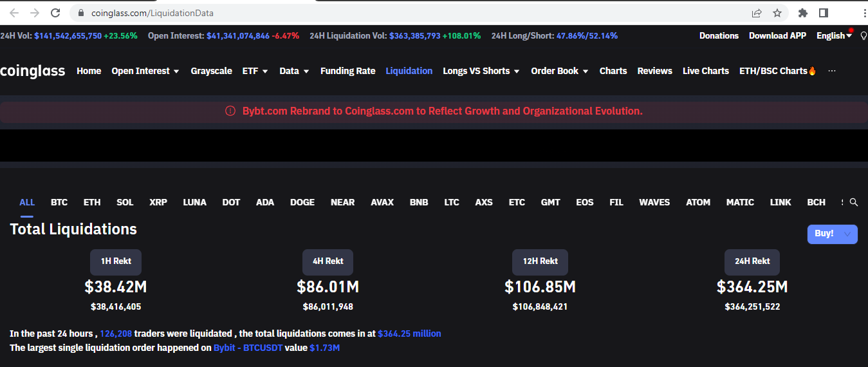Click the share page icon in address bar
Screen dimensions: 868x367
[757, 13]
